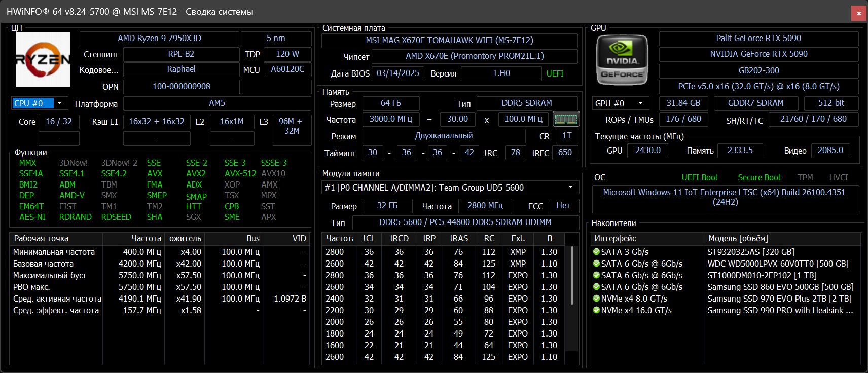Open the GPU #0 selector dropdown

[x=640, y=103]
